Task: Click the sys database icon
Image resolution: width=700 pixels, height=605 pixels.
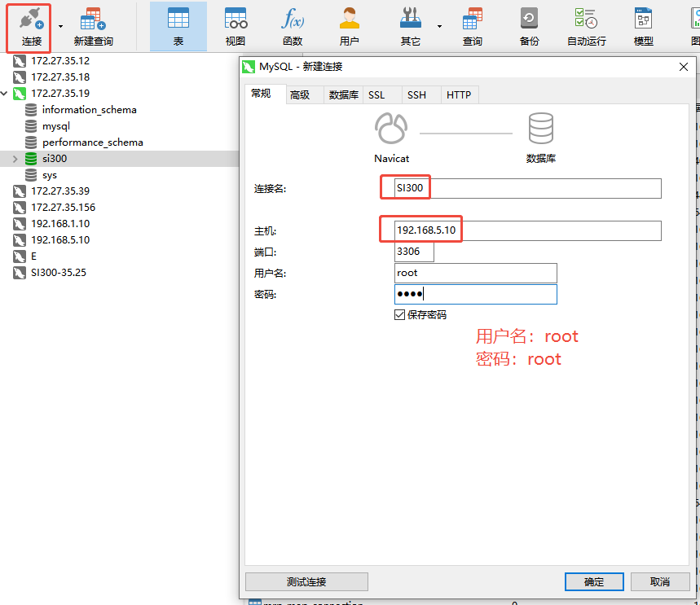Action: [31, 175]
